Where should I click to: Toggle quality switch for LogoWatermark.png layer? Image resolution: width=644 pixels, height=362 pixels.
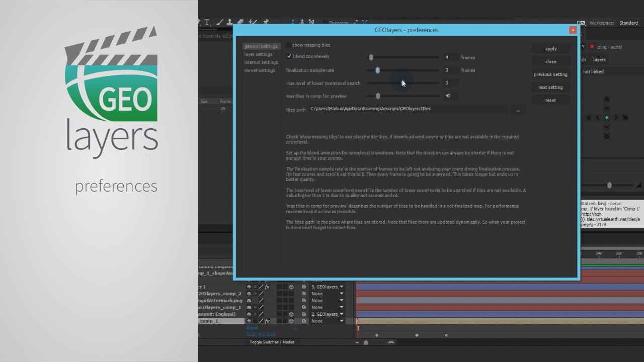tap(261, 301)
